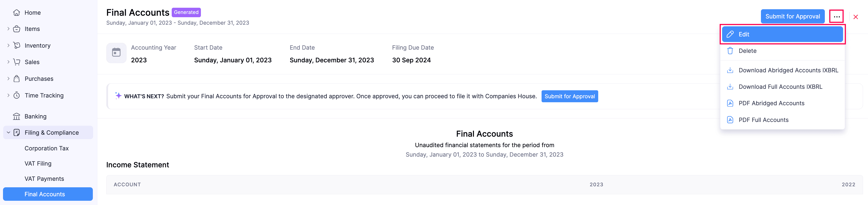Choose PDF Full Accounts from menu

point(763,120)
